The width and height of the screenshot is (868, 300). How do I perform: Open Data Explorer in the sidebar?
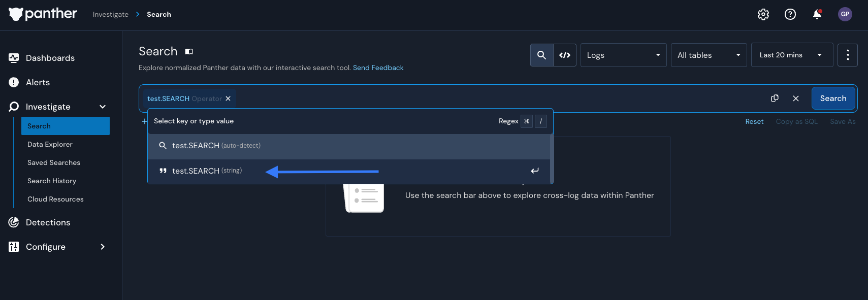point(50,144)
